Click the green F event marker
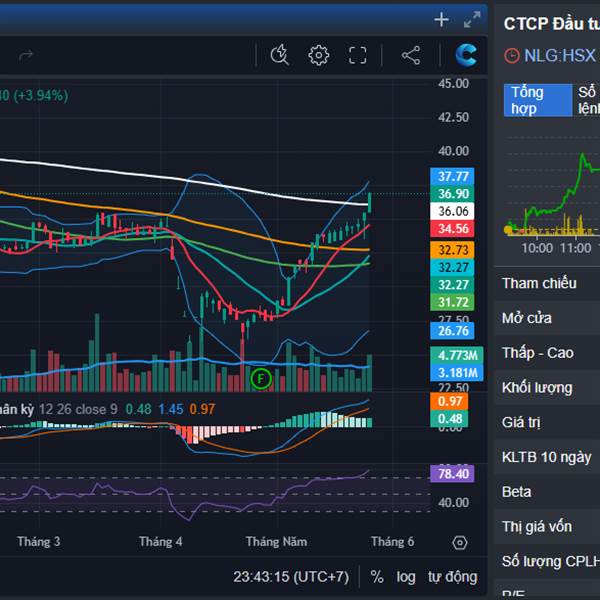Image resolution: width=600 pixels, height=600 pixels. coord(261,378)
